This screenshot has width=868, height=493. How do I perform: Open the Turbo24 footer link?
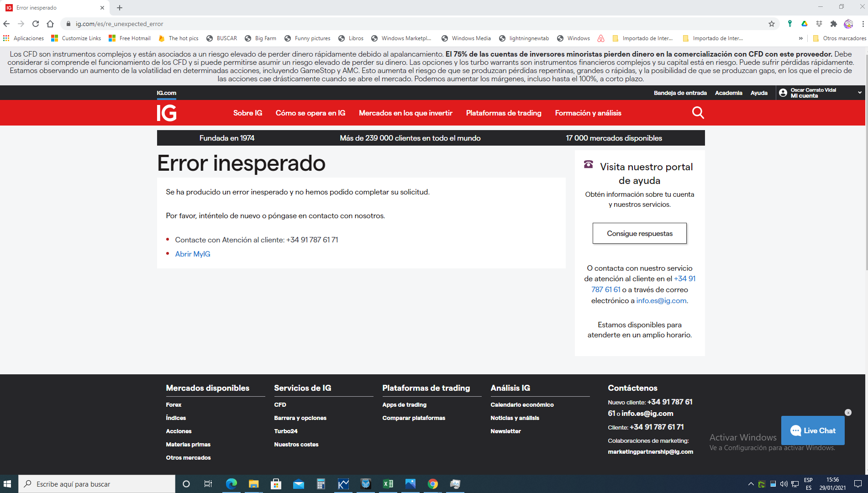[286, 431]
